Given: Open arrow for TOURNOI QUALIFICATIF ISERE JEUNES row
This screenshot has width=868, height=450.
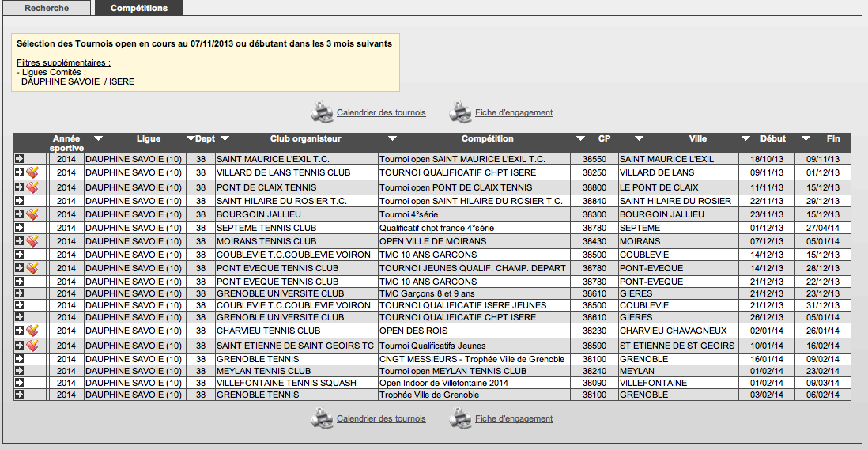Looking at the screenshot, I should (20, 305).
